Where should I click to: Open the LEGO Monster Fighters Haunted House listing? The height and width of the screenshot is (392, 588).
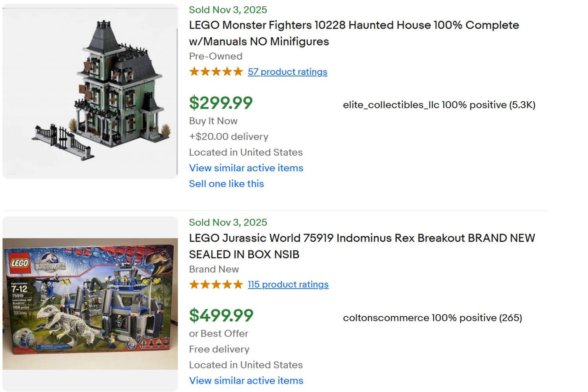coord(353,33)
